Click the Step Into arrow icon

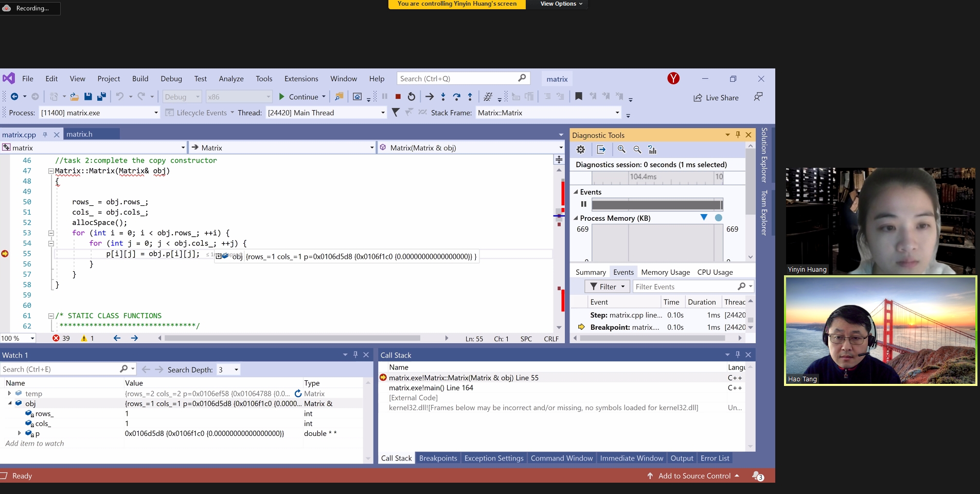tap(443, 97)
